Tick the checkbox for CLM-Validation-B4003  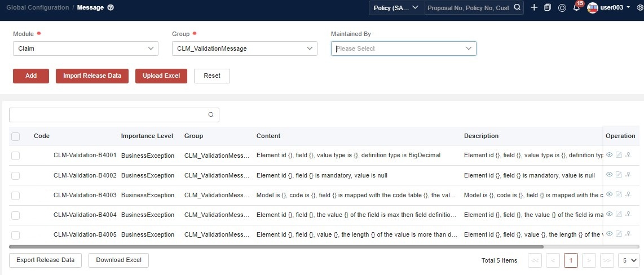pos(16,196)
